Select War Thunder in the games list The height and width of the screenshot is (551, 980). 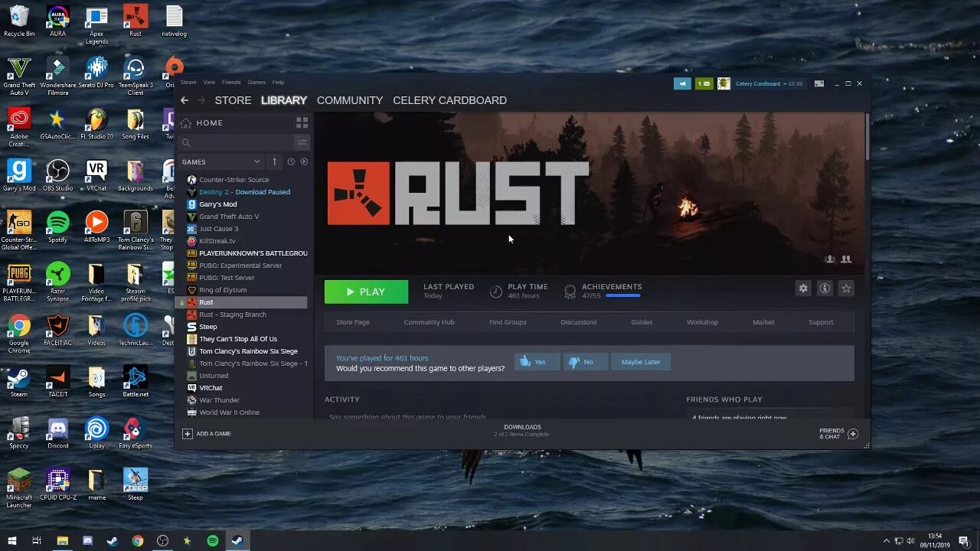point(219,400)
